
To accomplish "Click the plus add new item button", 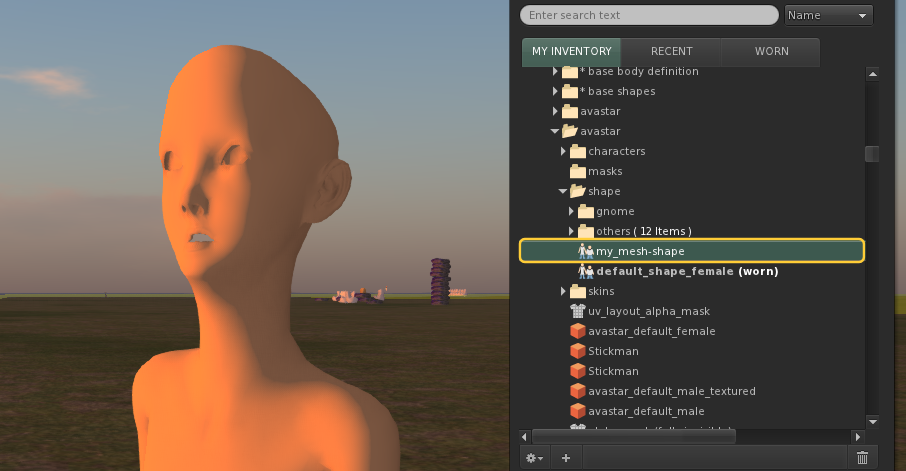I will pos(566,458).
